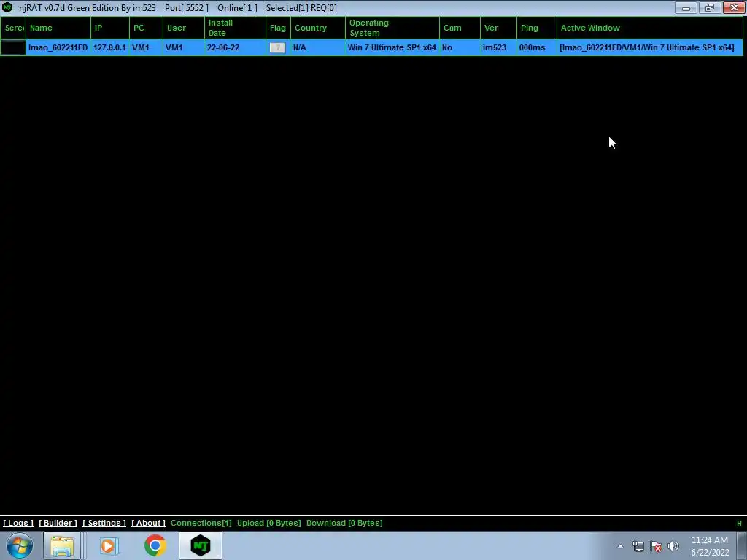Screen dimensions: 747x560
Task: Click the Upload [0 Bytes] status text
Action: (x=268, y=523)
